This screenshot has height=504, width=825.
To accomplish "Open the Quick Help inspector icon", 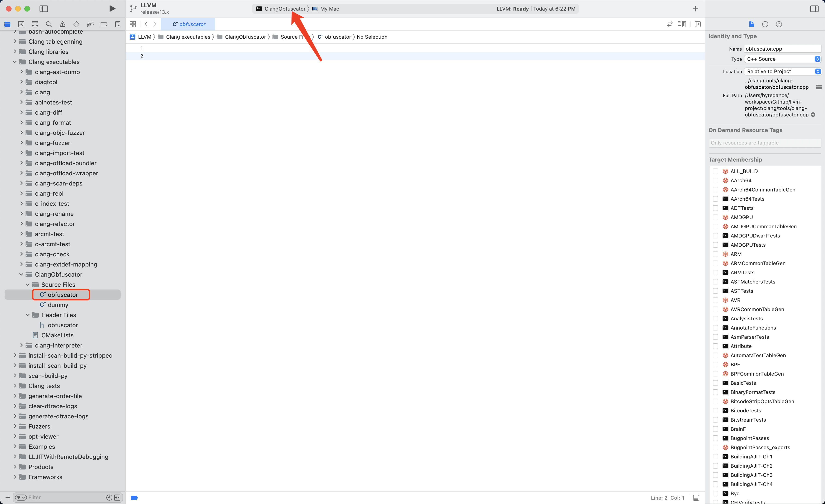I will coord(779,24).
